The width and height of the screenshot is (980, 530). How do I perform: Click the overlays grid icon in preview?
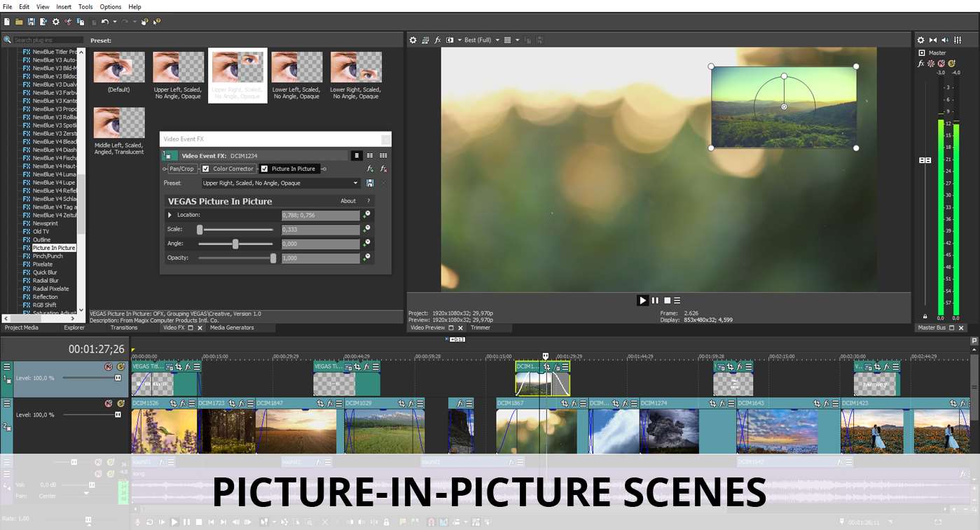tap(508, 40)
